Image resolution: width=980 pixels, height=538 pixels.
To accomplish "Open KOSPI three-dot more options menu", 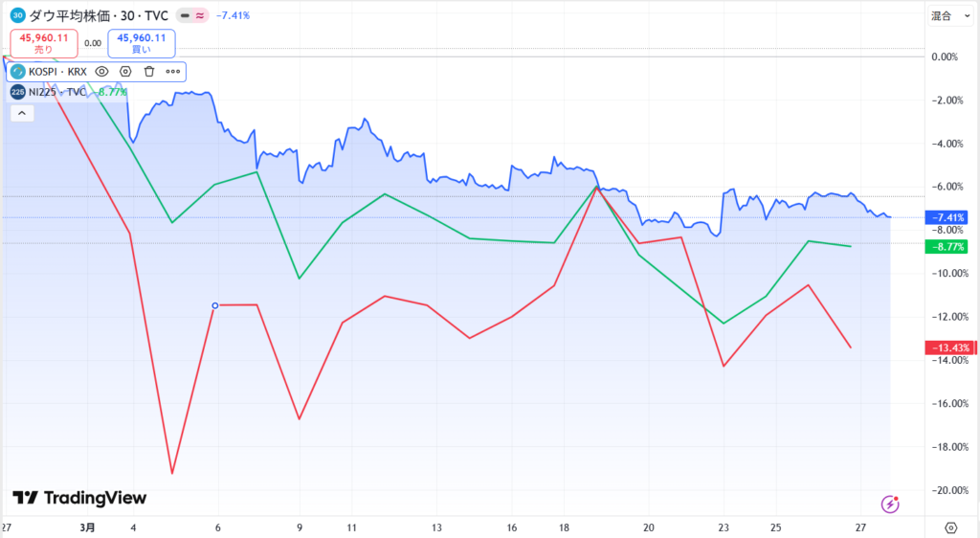I will [x=173, y=71].
